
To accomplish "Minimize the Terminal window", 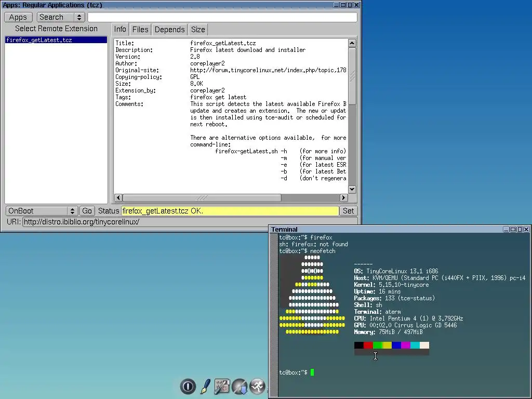I will (x=506, y=229).
